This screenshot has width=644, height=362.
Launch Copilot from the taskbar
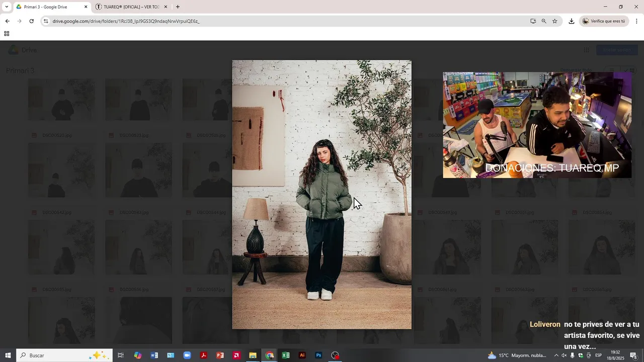[x=137, y=355]
